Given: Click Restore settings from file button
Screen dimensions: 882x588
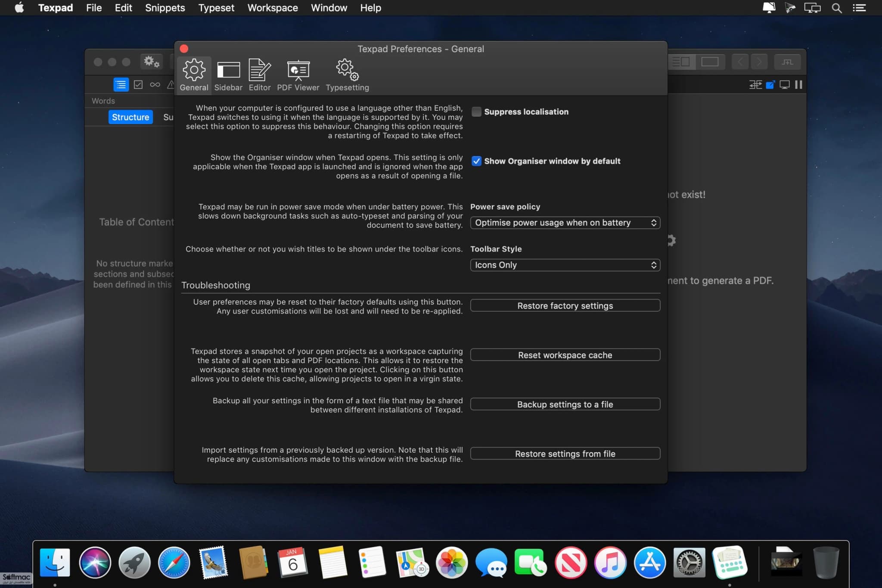Looking at the screenshot, I should [x=565, y=454].
